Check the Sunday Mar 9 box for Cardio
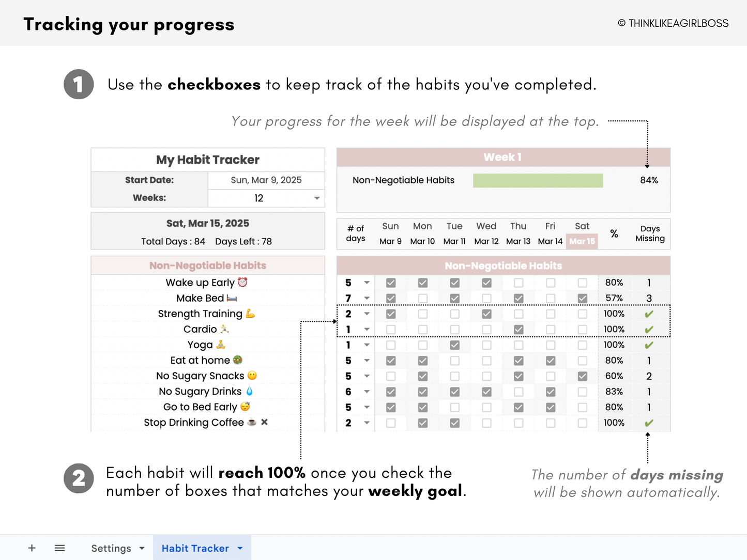 coord(391,329)
